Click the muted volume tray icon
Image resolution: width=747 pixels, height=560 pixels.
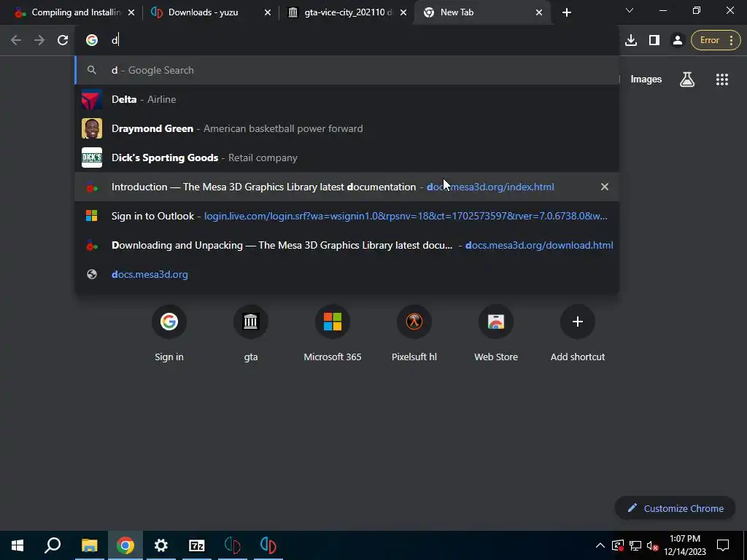[x=653, y=545]
